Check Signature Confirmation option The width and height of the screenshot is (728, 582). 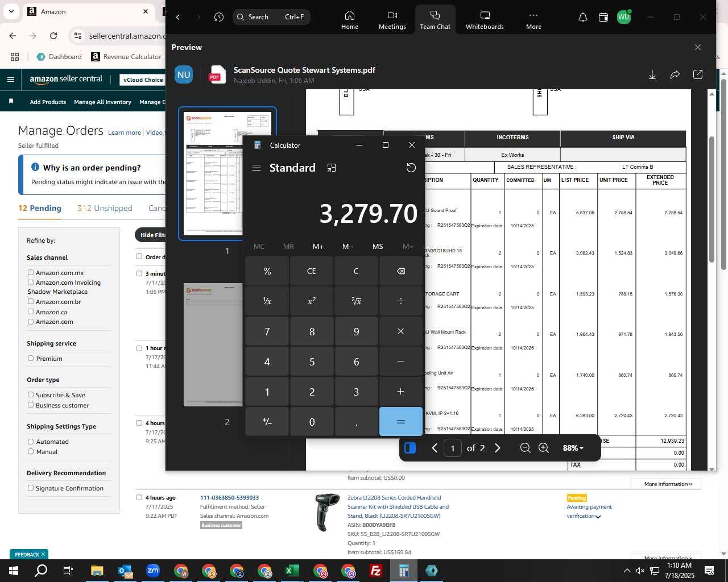31,488
